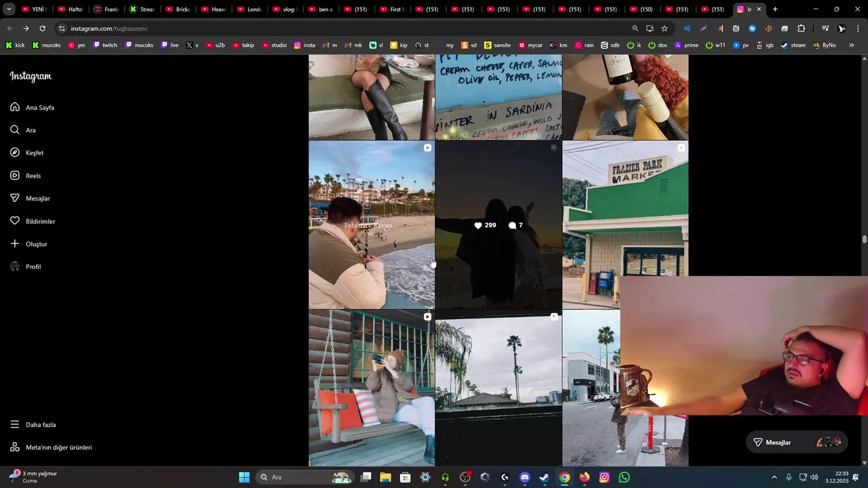Open Chrome's three-dot menu
The width and height of the screenshot is (868, 488).
tap(858, 28)
